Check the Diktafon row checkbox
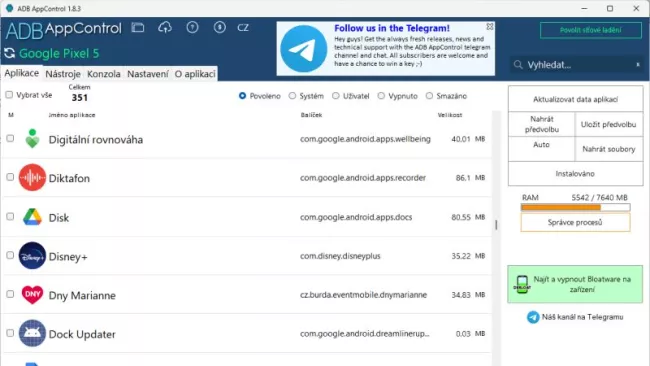 tap(10, 177)
